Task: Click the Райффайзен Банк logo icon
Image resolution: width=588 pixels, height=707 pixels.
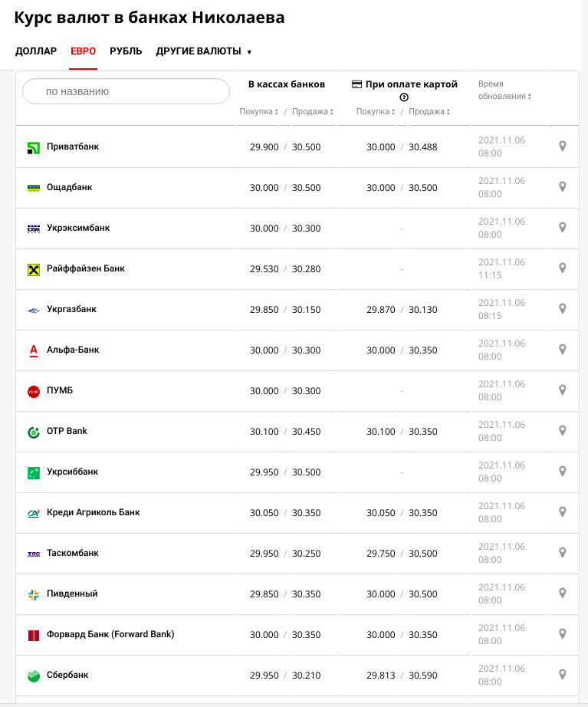Action: 34,270
